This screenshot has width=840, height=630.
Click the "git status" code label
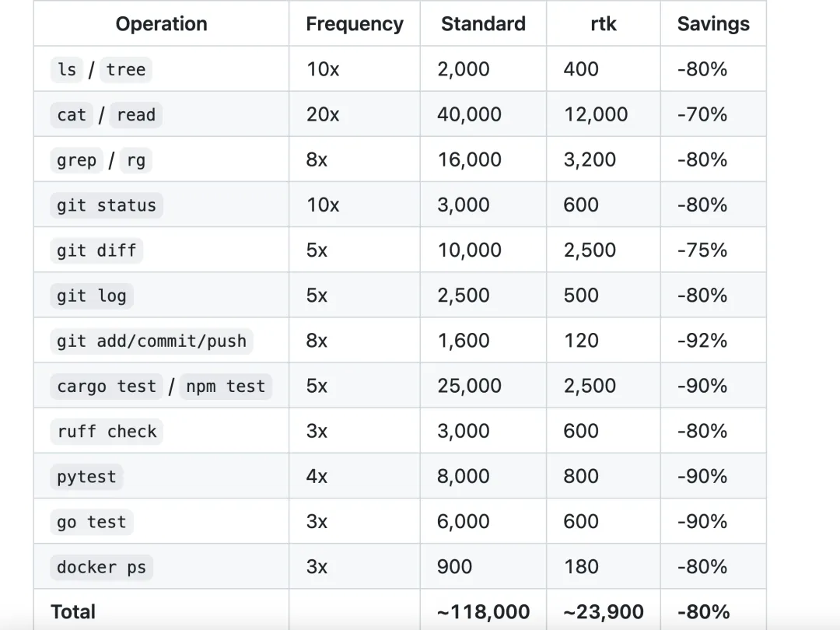(x=107, y=205)
